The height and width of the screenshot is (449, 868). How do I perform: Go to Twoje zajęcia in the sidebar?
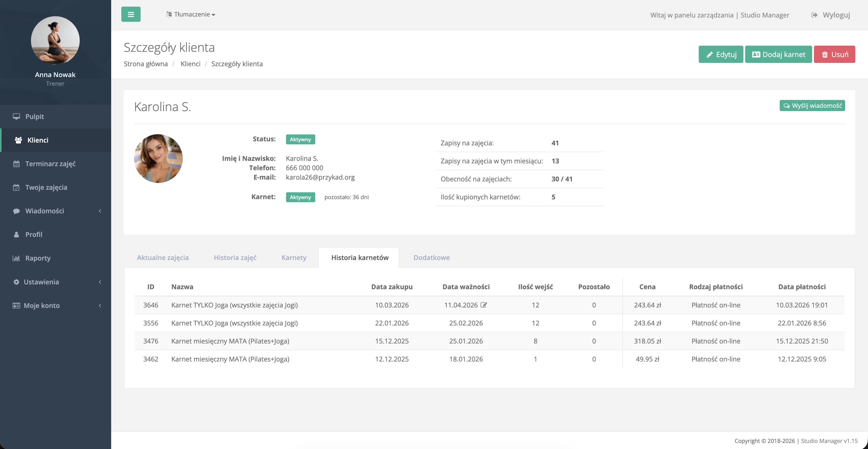coord(46,187)
